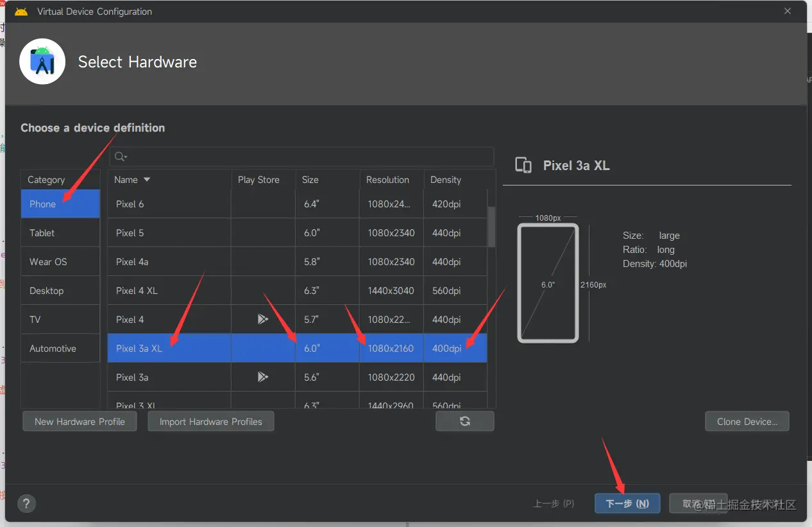
Task: Click the Name column header
Action: point(169,180)
